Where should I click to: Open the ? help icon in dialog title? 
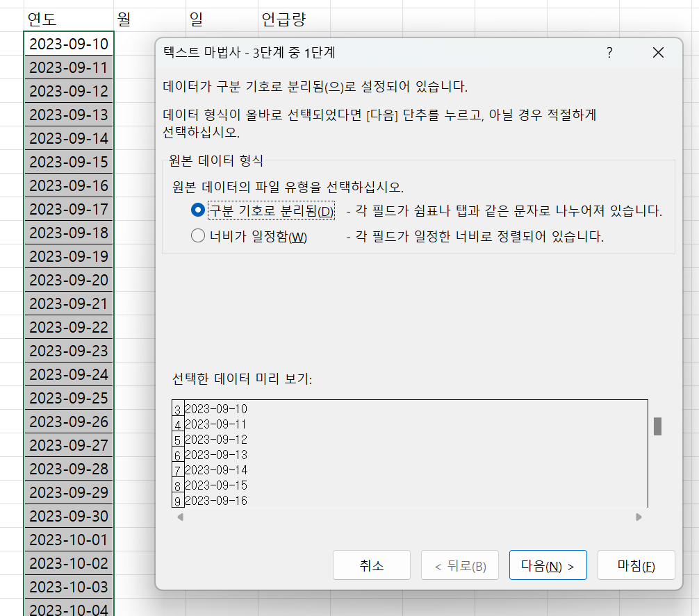[609, 53]
